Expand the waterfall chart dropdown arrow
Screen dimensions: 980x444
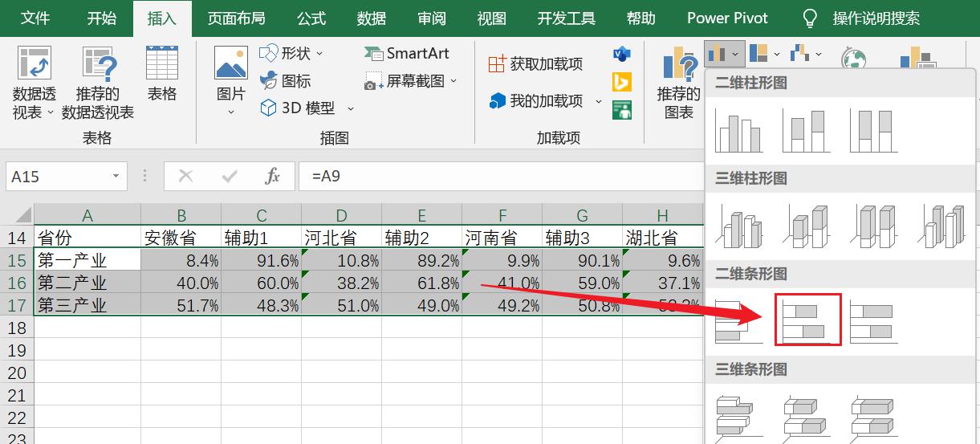[818, 55]
